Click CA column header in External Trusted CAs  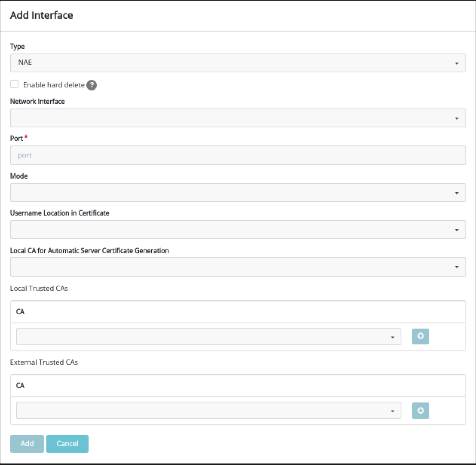click(x=20, y=385)
